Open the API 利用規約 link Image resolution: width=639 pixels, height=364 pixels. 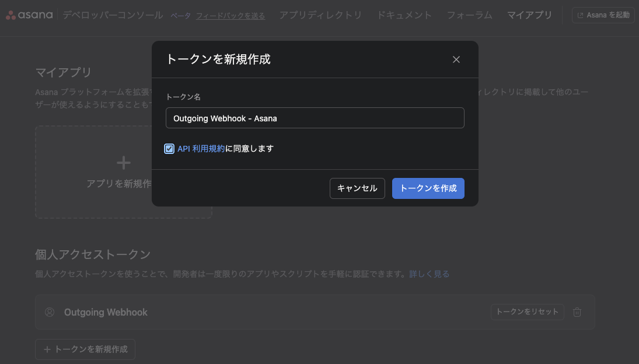coord(201,149)
